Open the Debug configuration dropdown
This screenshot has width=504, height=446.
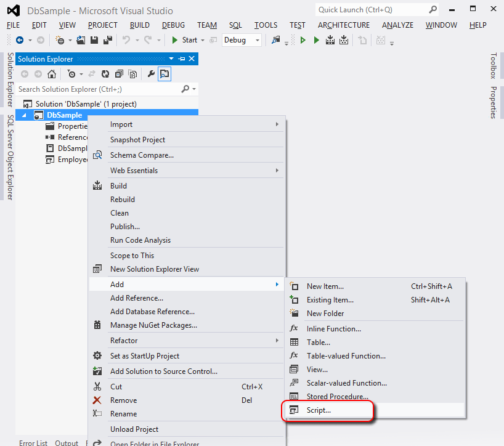click(242, 40)
